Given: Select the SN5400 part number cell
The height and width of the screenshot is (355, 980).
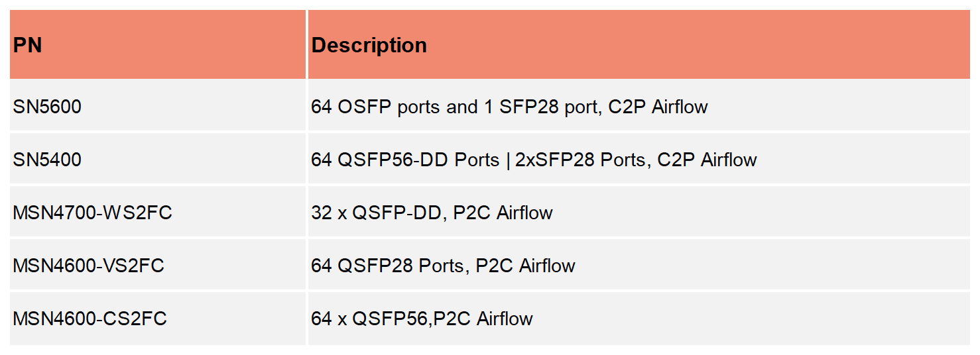Looking at the screenshot, I should tap(47, 160).
